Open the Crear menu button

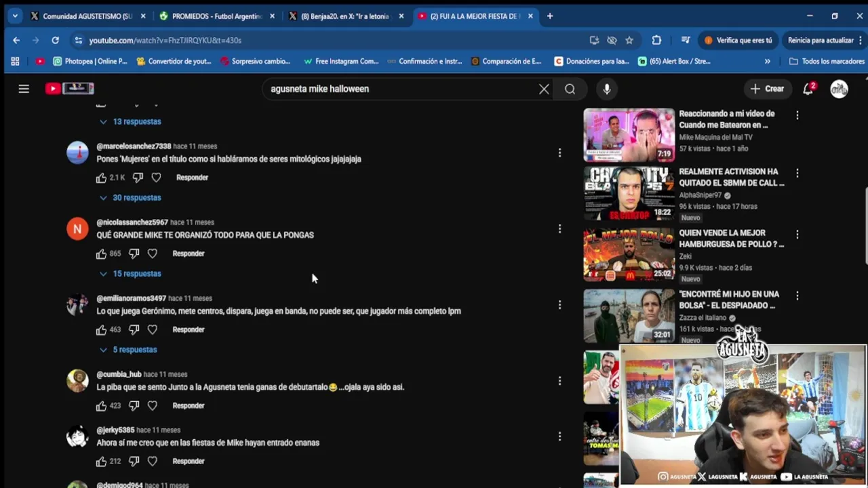pyautogui.click(x=767, y=89)
